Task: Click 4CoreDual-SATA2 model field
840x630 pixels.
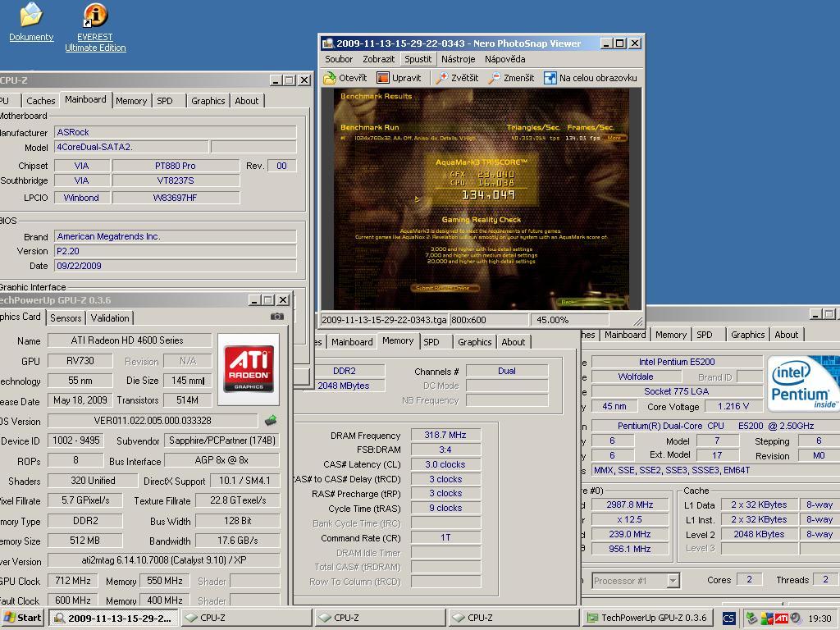Action: (x=130, y=147)
